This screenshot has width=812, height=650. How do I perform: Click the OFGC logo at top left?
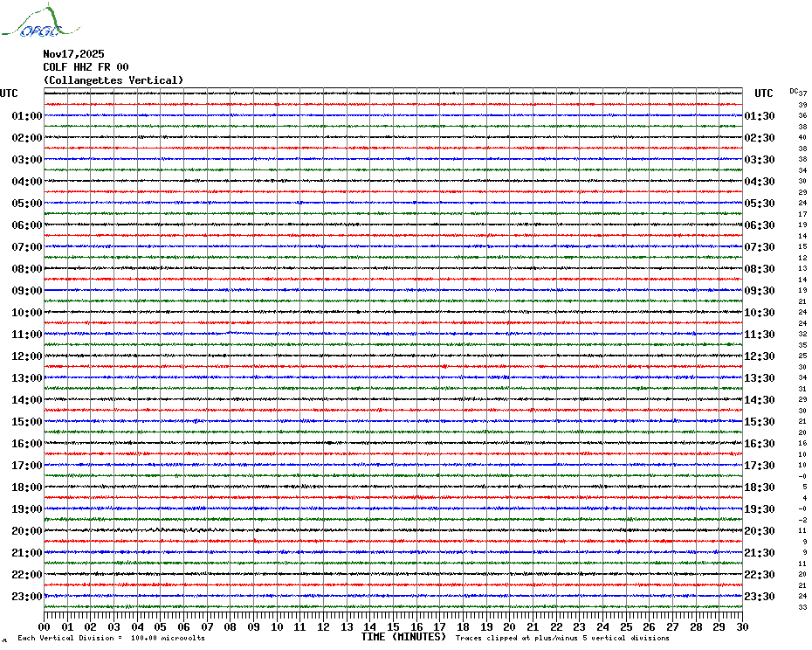coord(41,21)
